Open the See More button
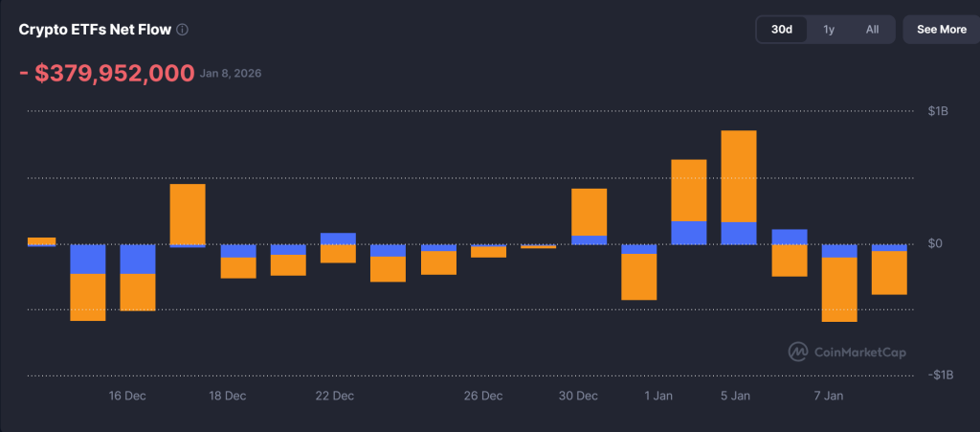The height and width of the screenshot is (432, 980). [941, 30]
